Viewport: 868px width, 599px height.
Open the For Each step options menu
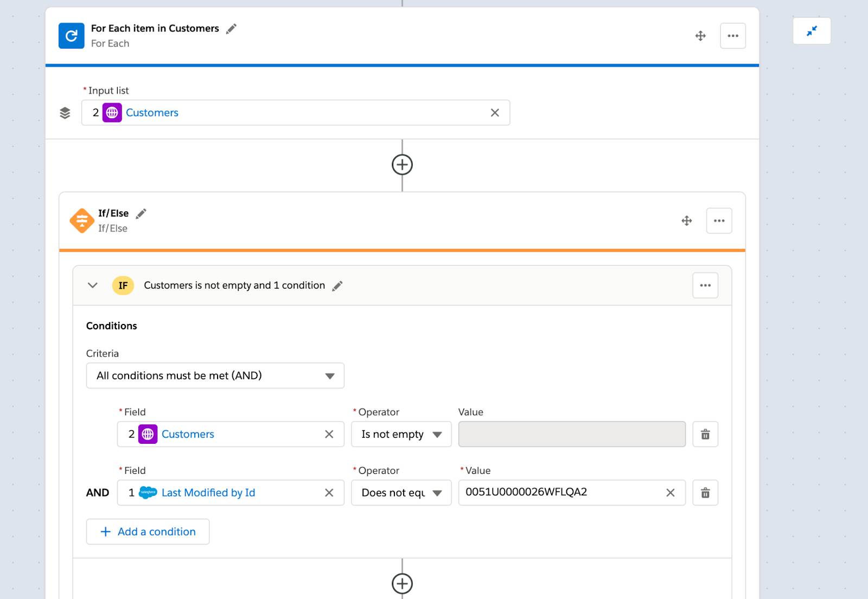pos(733,36)
